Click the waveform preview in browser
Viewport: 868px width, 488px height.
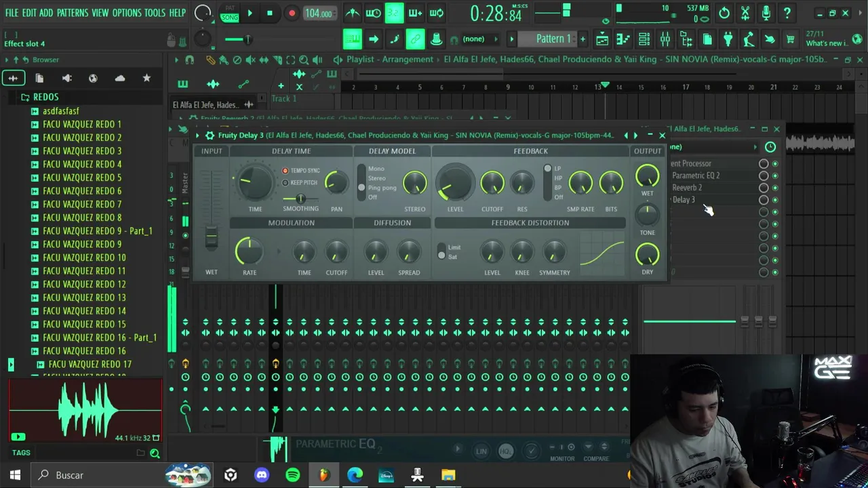tap(85, 410)
